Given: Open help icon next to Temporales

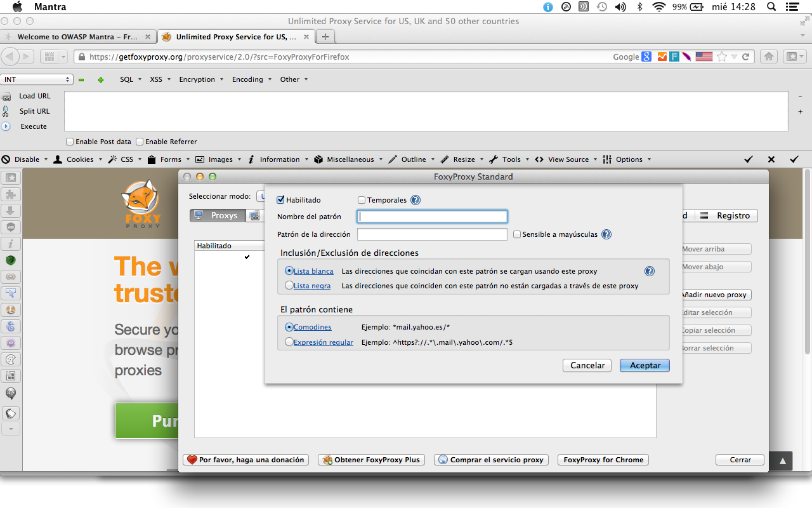Looking at the screenshot, I should coord(416,200).
